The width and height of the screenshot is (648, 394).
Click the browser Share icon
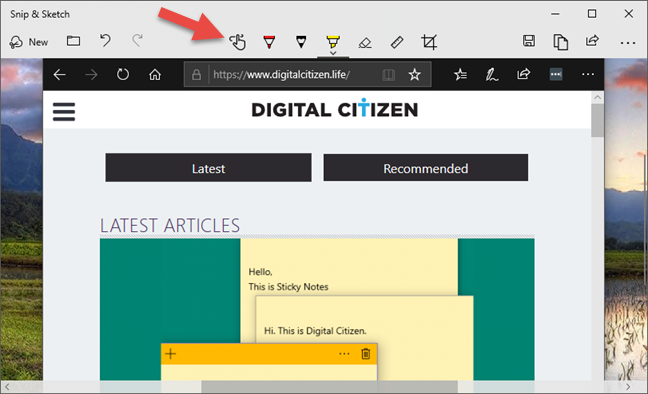point(523,74)
